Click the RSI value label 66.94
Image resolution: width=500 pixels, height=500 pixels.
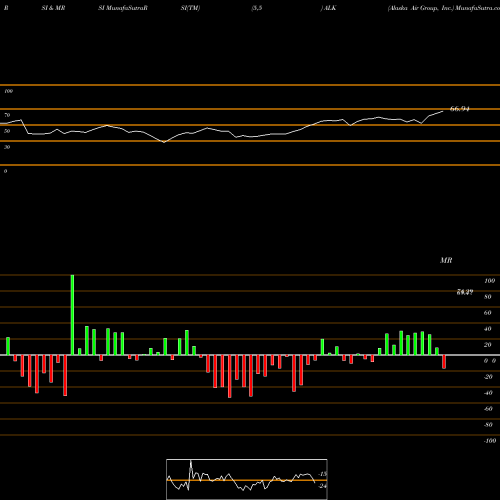[460, 109]
